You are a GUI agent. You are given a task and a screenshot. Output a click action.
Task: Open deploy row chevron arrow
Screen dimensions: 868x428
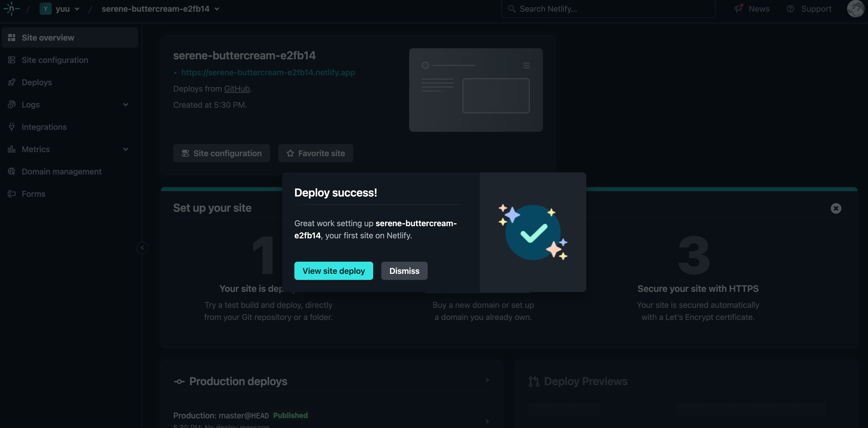487,421
